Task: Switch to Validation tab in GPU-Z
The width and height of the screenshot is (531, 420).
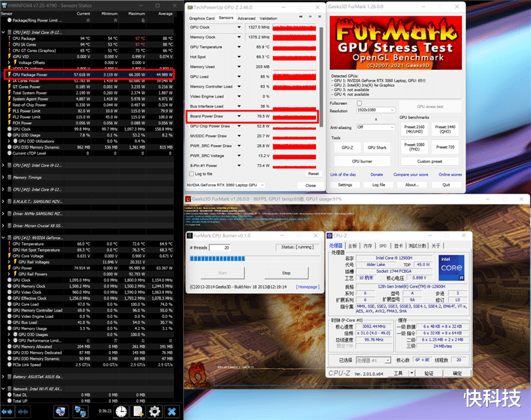Action: [269, 19]
